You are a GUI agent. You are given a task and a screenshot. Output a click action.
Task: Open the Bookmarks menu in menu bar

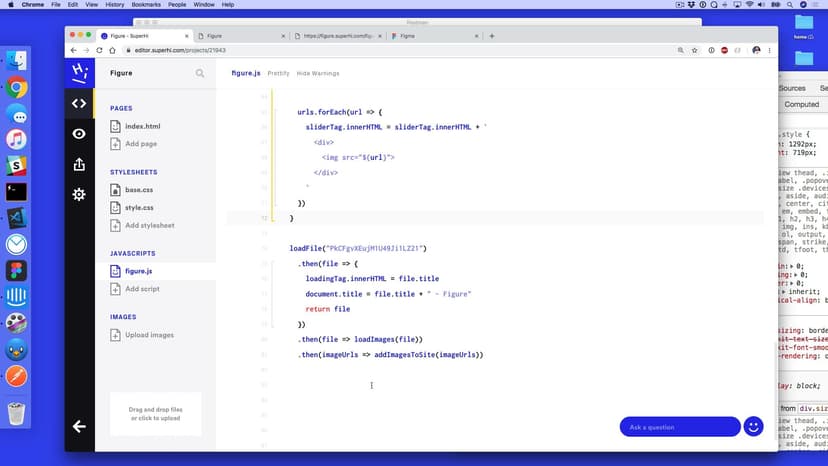[137, 5]
